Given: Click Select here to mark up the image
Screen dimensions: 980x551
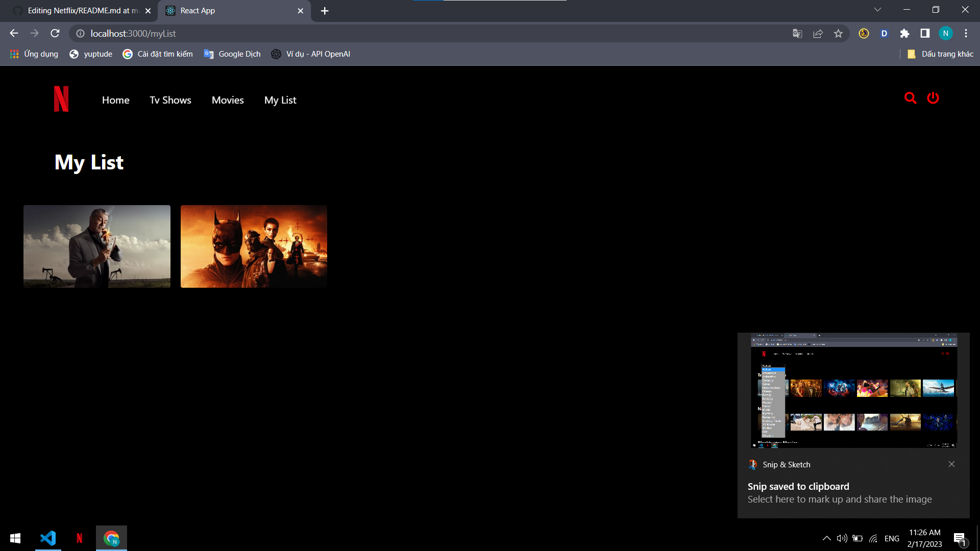Looking at the screenshot, I should [x=840, y=499].
